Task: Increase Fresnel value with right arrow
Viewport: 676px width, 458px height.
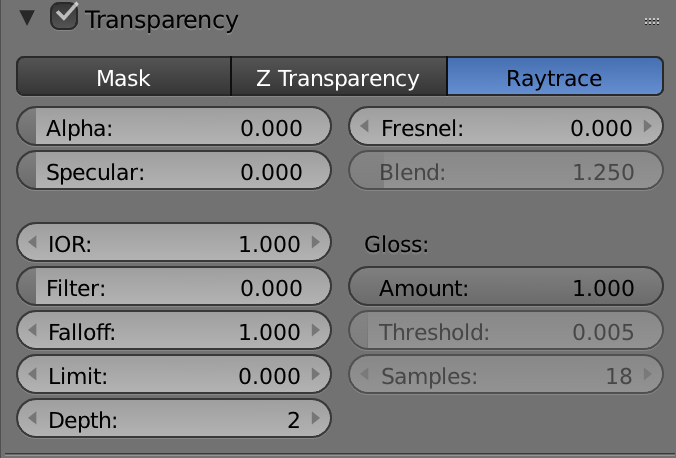Action: [x=648, y=128]
